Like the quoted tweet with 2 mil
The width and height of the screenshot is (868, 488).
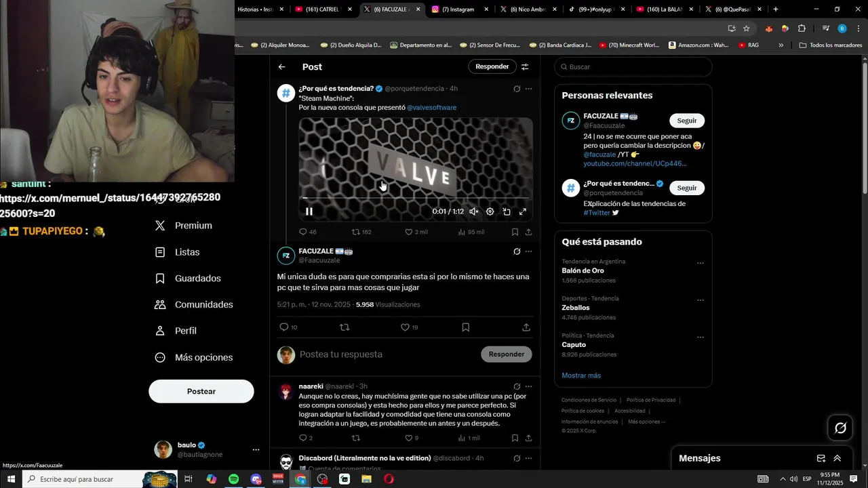[x=416, y=232]
